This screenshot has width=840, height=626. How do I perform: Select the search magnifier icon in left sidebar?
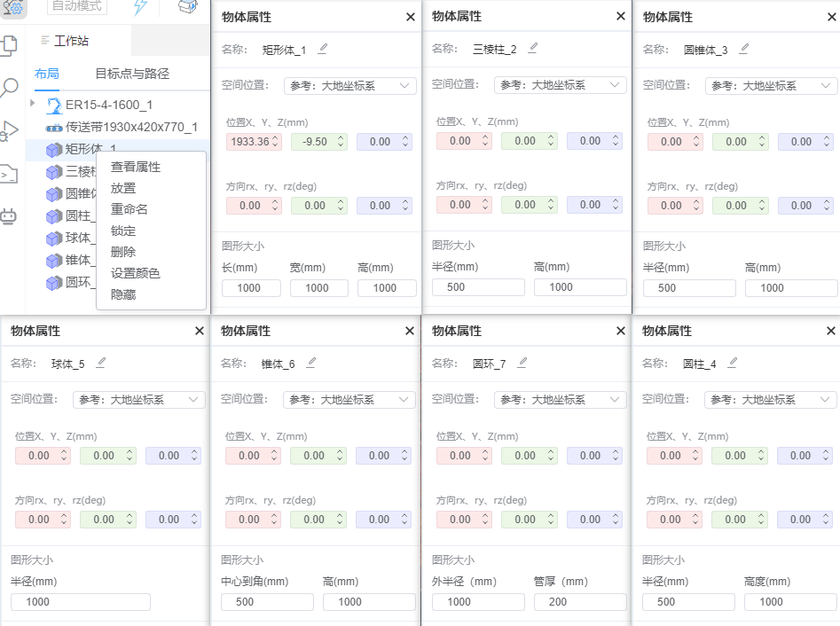click(8, 86)
